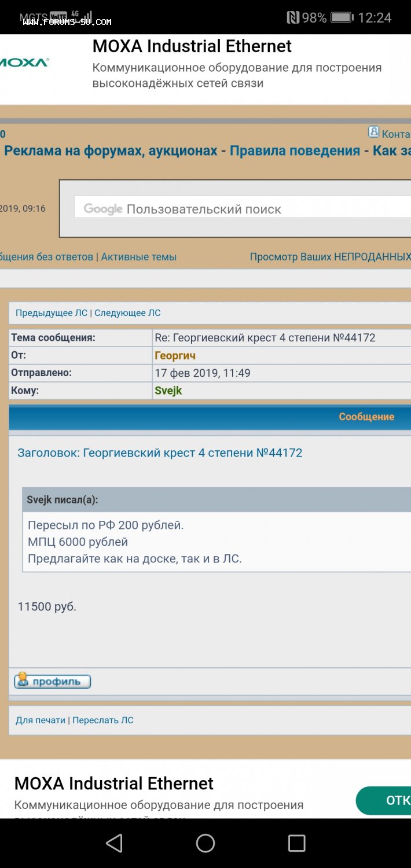Viewport: 411px width, 868px height.
Task: Tap the MOXA logo in top ad
Action: [24, 62]
